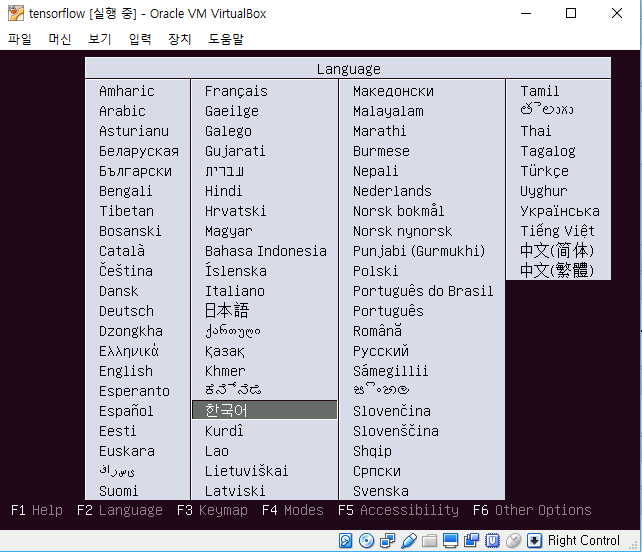Click the hard disk activity icon
The image size is (642, 552).
(x=345, y=541)
